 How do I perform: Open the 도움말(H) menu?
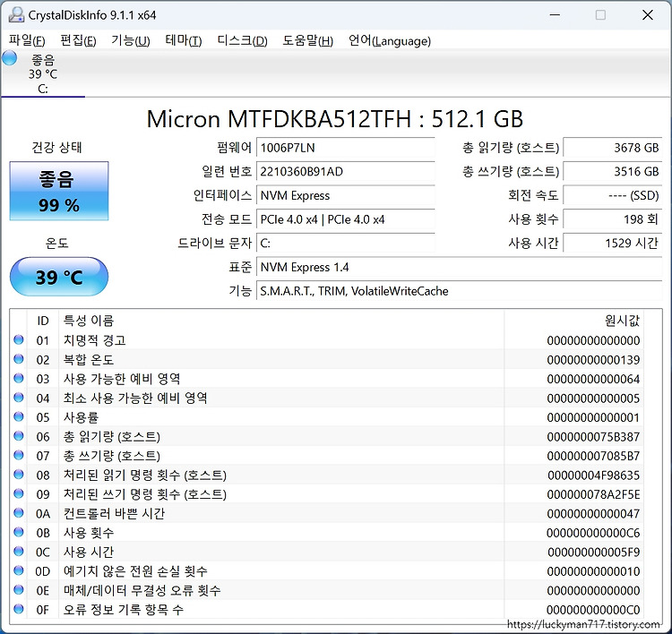307,40
